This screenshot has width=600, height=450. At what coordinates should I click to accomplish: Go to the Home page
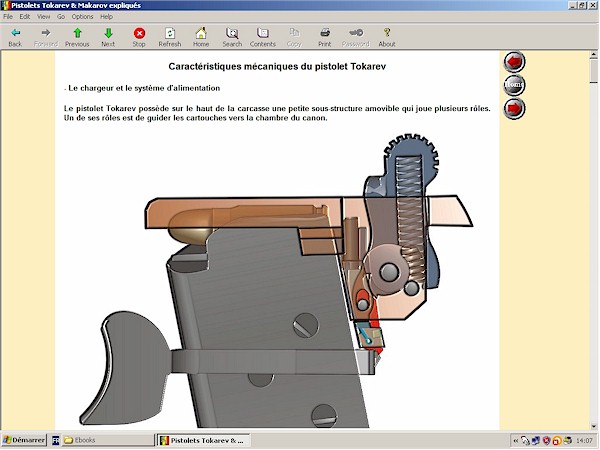(x=201, y=37)
